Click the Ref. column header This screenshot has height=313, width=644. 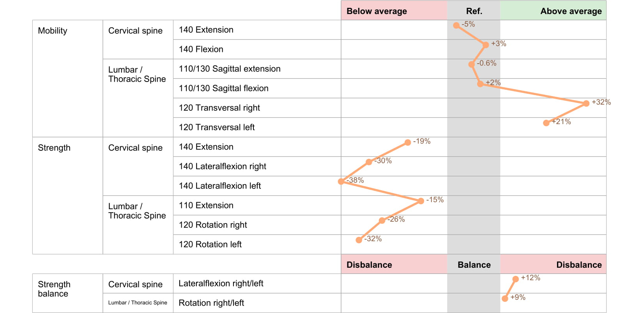[x=474, y=11]
